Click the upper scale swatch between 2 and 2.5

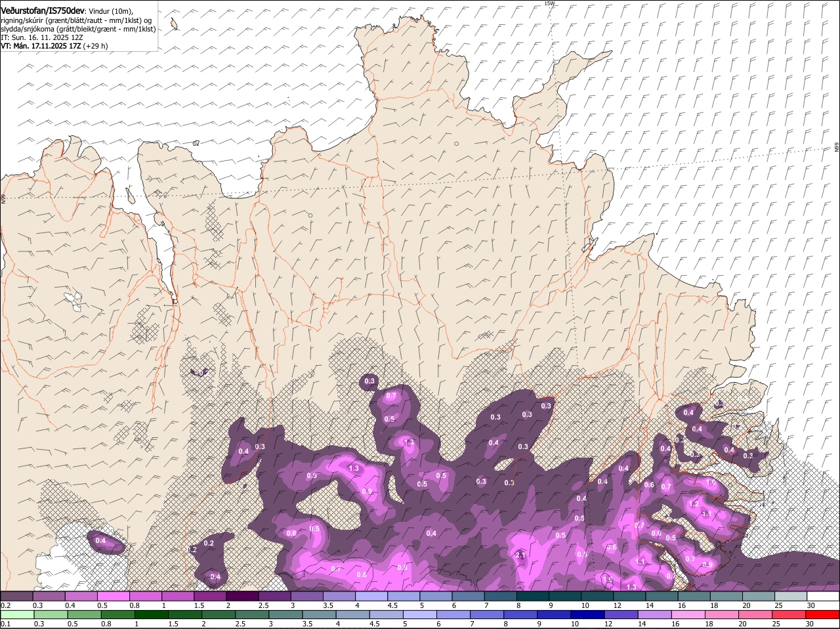[x=242, y=596]
